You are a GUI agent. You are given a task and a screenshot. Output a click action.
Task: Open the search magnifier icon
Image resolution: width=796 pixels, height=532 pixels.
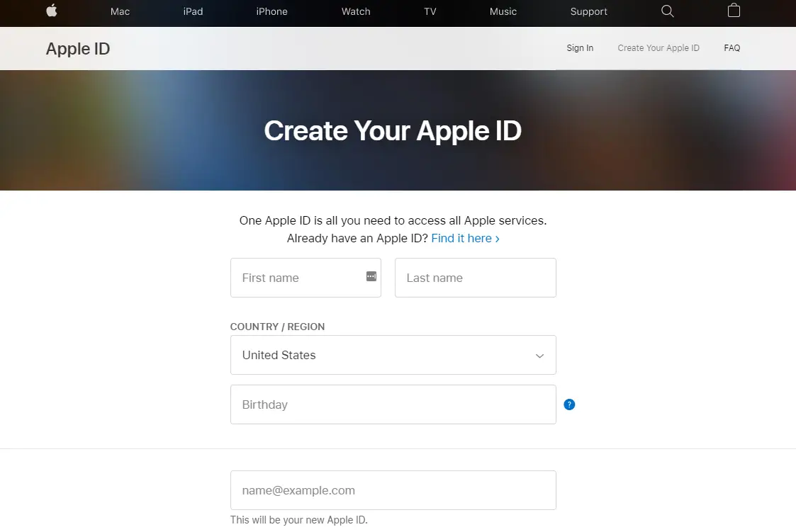click(667, 11)
